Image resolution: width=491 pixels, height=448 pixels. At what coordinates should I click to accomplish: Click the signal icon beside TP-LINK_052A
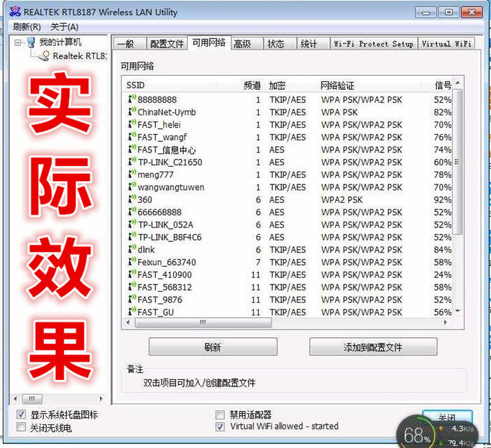[x=132, y=224]
